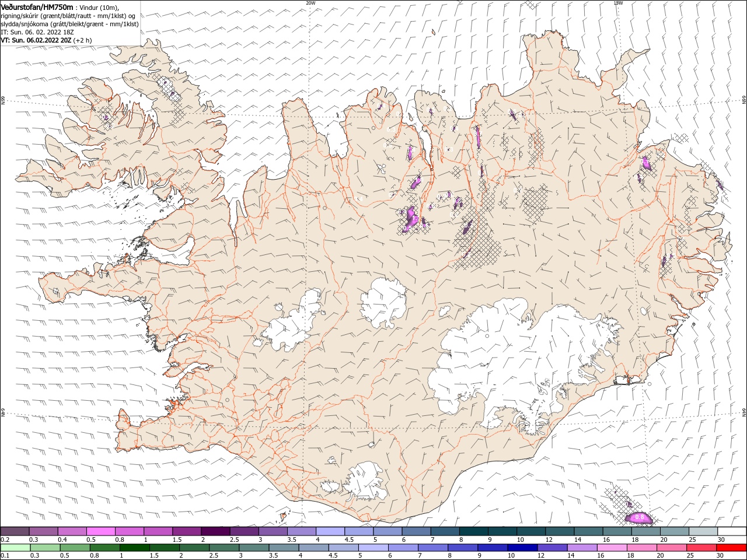Screen dimensions: 747x560
Task: Click the "VT: Sun. 06.02.2022 20Z" valid-time line
Action: pyautogui.click(x=36, y=40)
